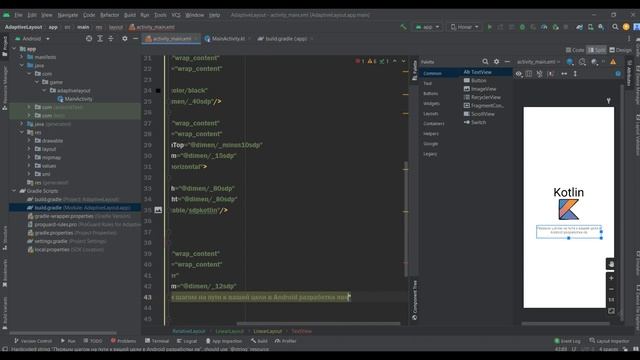
Task: Open Palette settings gear
Action: [x=496, y=62]
